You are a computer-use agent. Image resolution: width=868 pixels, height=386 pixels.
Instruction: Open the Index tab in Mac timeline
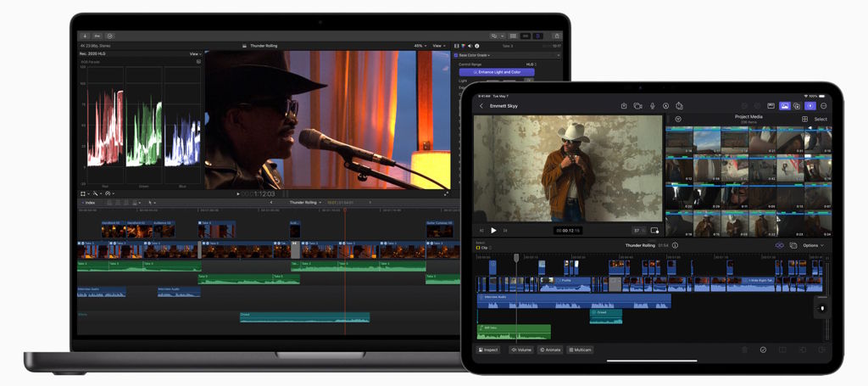click(88, 203)
